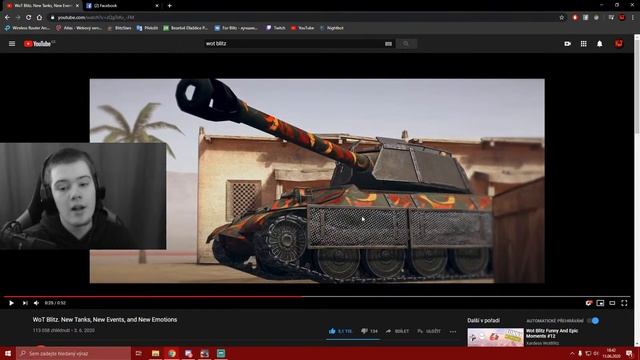Bookmark this page with the star
The width and height of the screenshot is (640, 360).
pyautogui.click(x=562, y=18)
